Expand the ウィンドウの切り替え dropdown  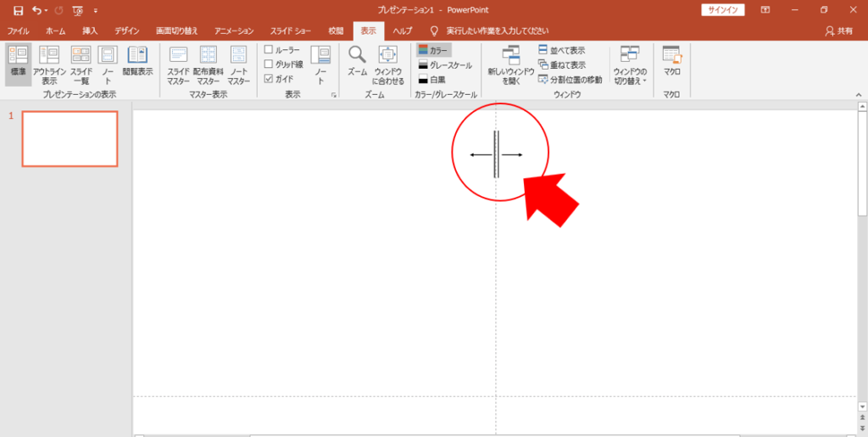pyautogui.click(x=630, y=66)
